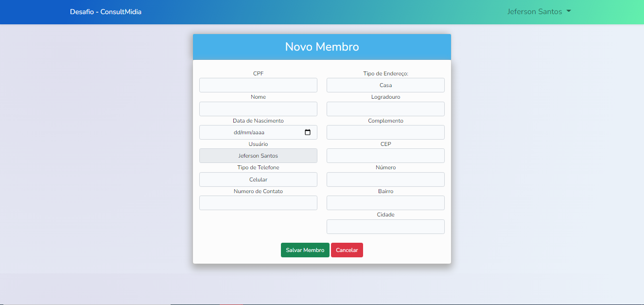644x305 pixels.
Task: Click the Numero de Contato label
Action: point(258,191)
